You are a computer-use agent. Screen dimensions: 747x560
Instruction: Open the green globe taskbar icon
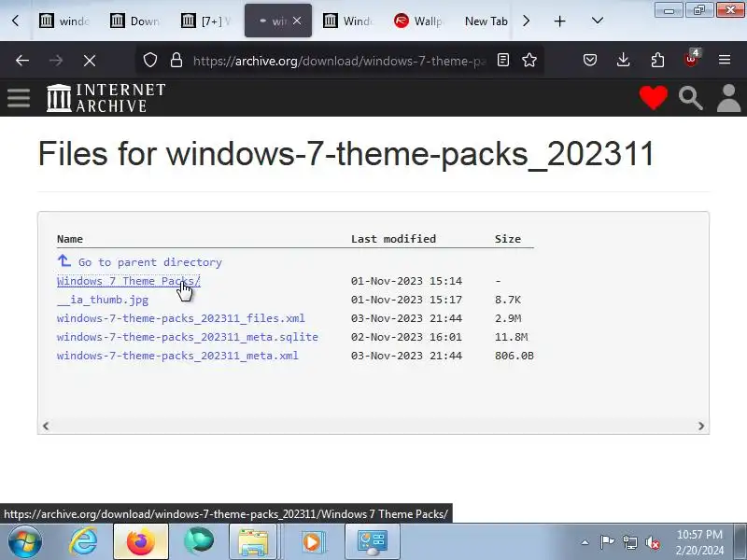(x=199, y=541)
